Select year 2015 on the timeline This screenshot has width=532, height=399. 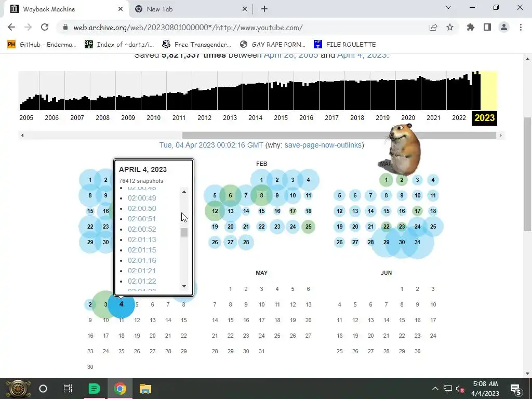coord(281,118)
